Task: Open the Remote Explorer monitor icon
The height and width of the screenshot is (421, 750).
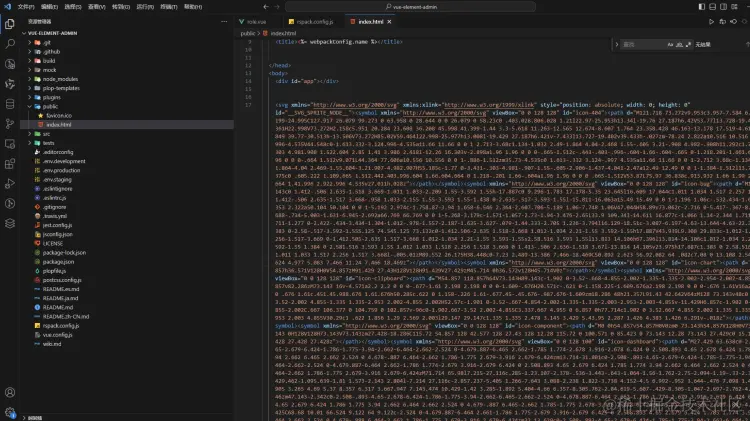Action: pos(10,144)
